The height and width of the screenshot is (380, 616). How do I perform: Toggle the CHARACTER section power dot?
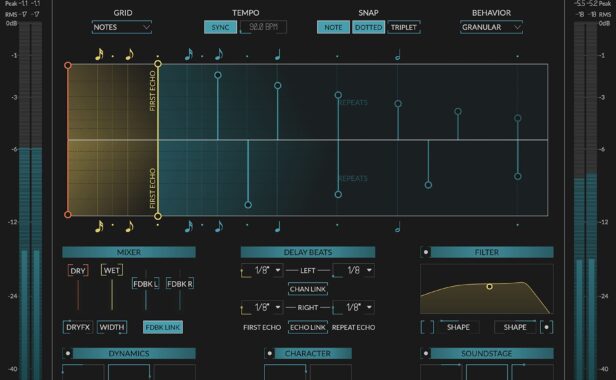(270, 353)
